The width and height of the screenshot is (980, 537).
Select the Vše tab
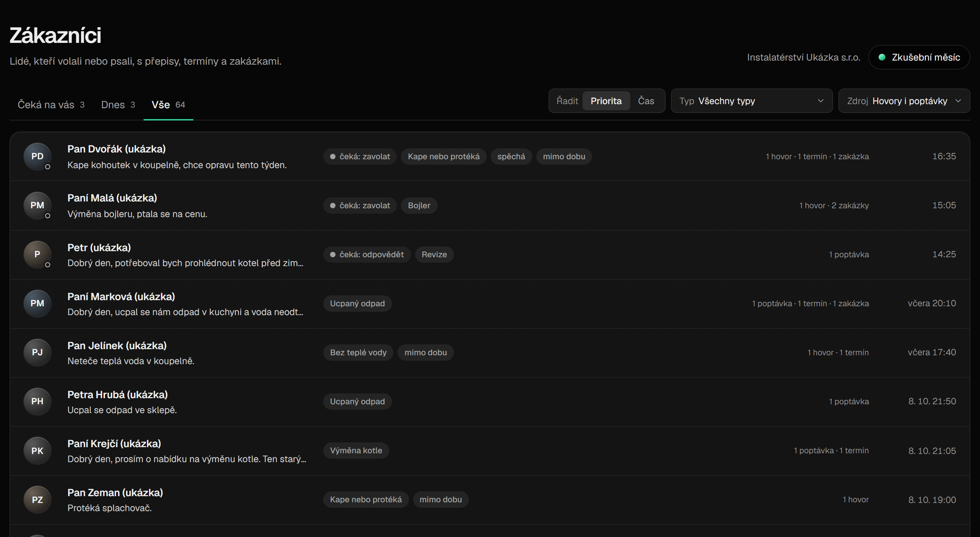(x=168, y=105)
